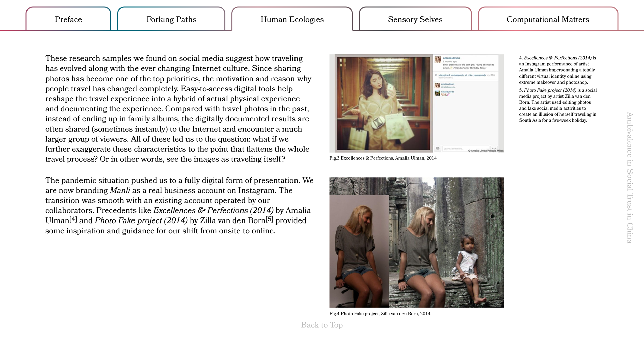Screen dimensions: 644x346
Task: Click italic 'Photo Fake project (2014)' in body text
Action: point(141,220)
